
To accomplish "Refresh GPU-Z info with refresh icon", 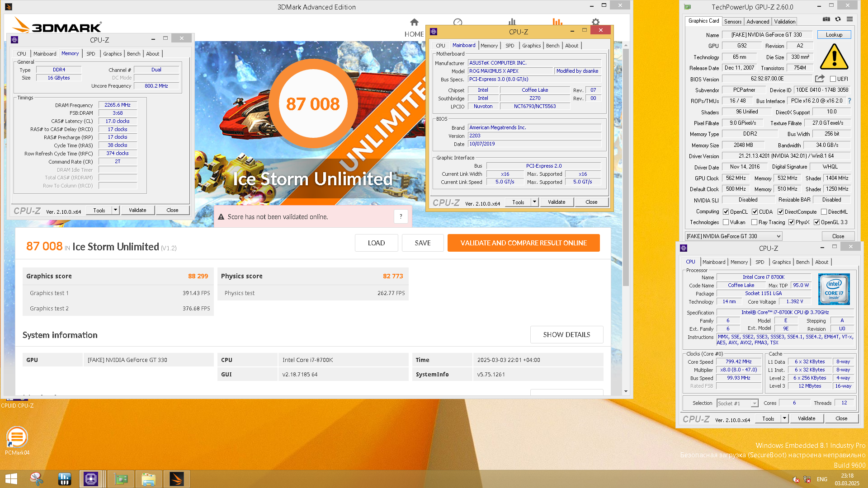I will (x=838, y=19).
